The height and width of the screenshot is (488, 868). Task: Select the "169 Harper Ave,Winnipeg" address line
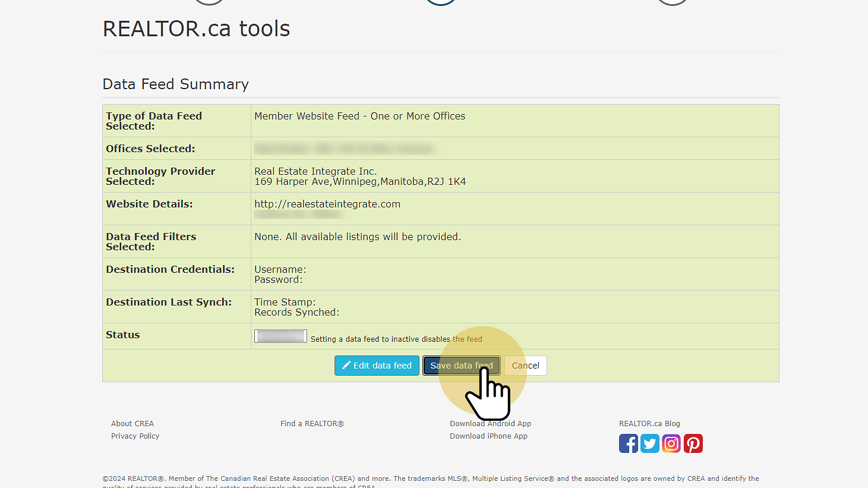360,182
